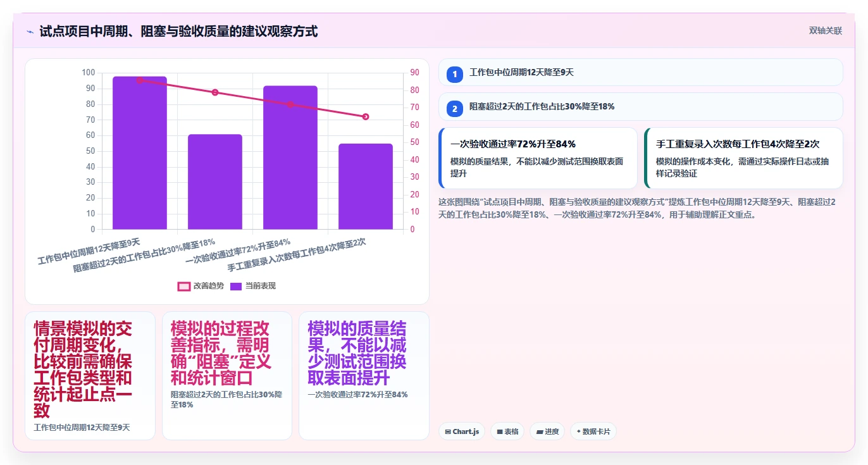
Task: Click the 双轴关联 label in header
Action: 825,30
